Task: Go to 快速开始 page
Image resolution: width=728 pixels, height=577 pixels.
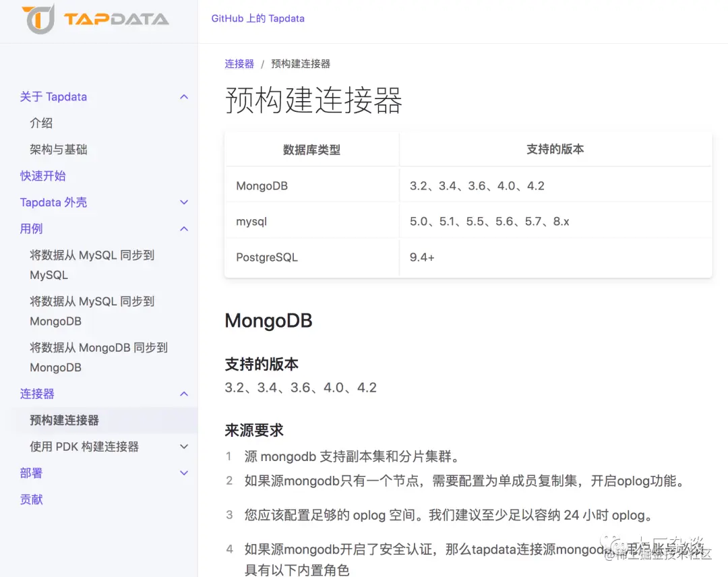Action: tap(42, 176)
